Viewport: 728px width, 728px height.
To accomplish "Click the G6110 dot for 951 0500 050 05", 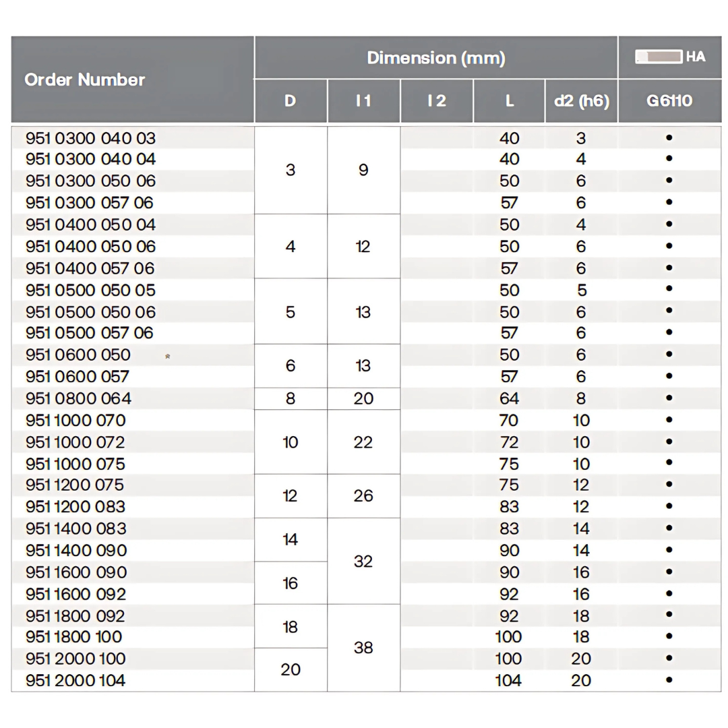I will click(669, 289).
